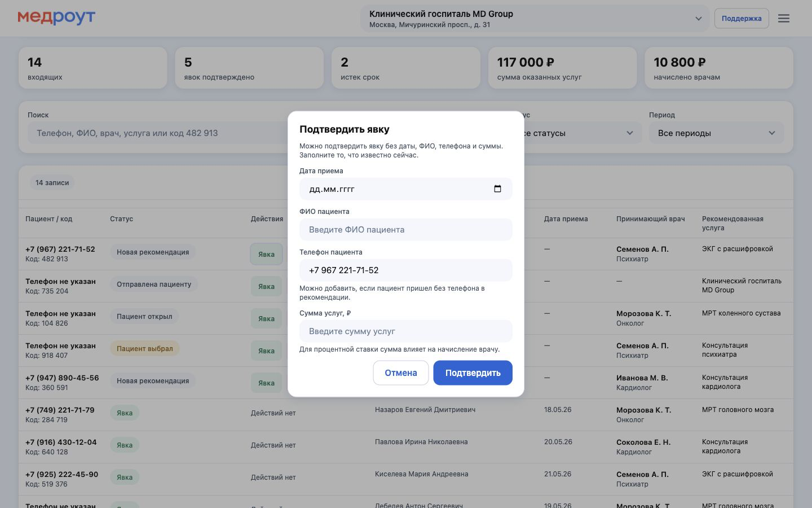Open the hamburger menu icon

pyautogui.click(x=784, y=18)
